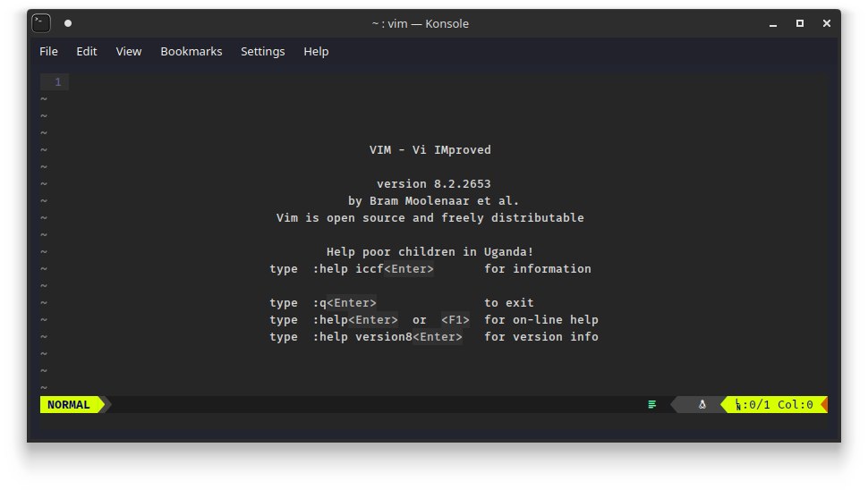Close the Konsole window
Screen dimensions: 868x498
(x=827, y=23)
